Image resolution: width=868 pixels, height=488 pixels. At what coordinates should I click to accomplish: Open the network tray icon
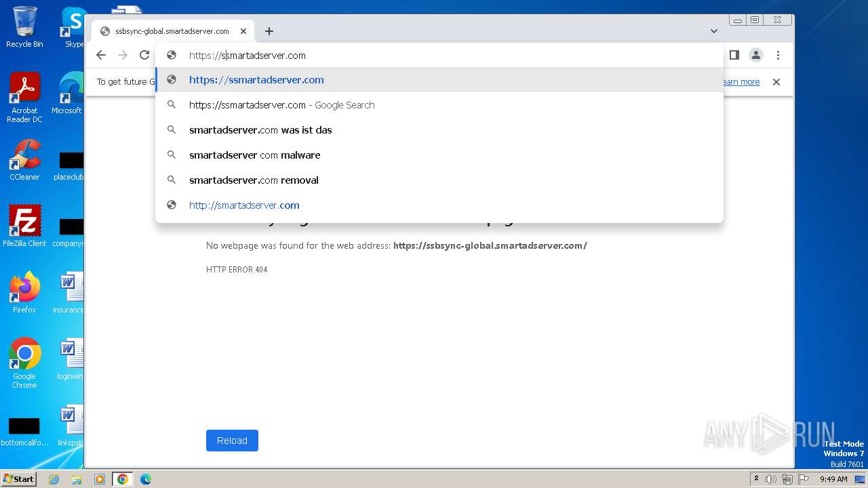[787, 479]
